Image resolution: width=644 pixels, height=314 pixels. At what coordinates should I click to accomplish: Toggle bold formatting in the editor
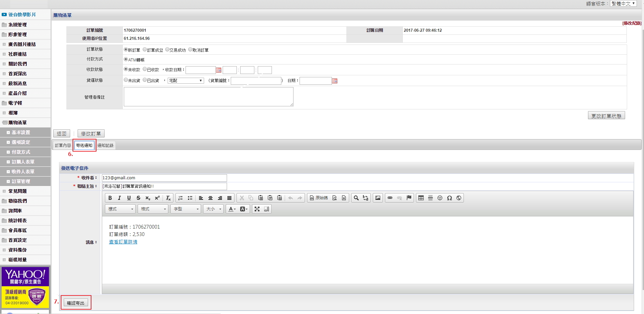110,198
